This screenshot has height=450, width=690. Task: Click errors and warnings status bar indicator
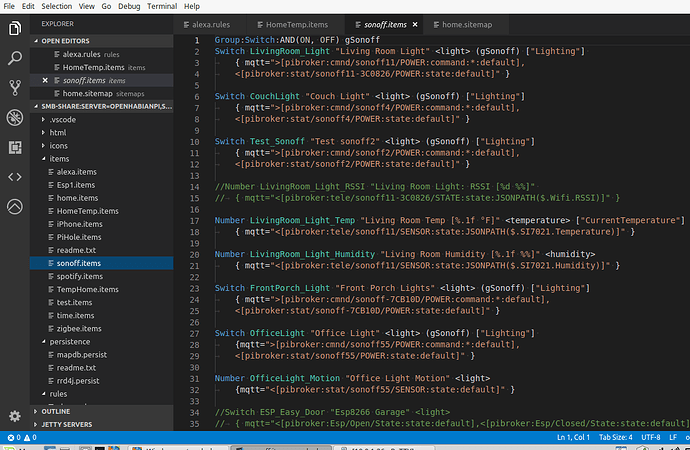(22, 437)
